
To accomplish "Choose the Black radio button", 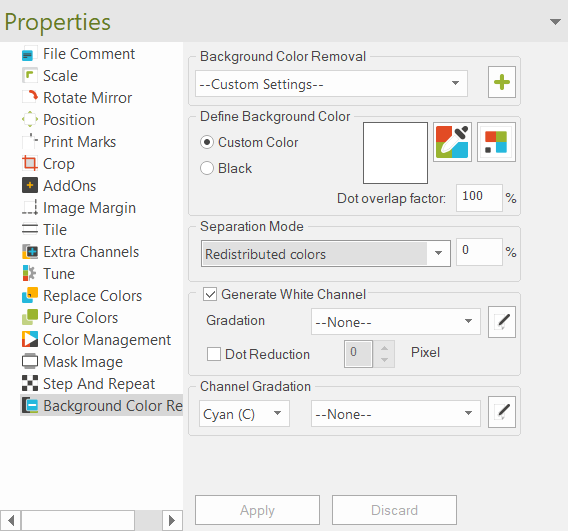I will coord(207,168).
